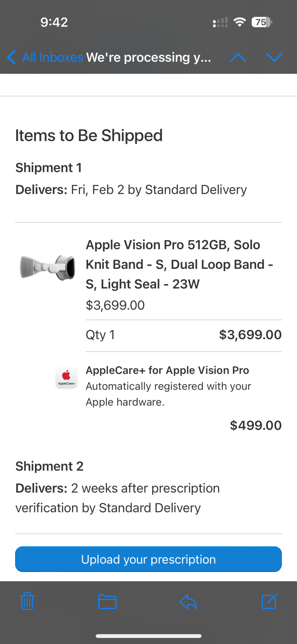Tap the Apple Vision Pro product image
The height and width of the screenshot is (644, 297).
coord(48,267)
